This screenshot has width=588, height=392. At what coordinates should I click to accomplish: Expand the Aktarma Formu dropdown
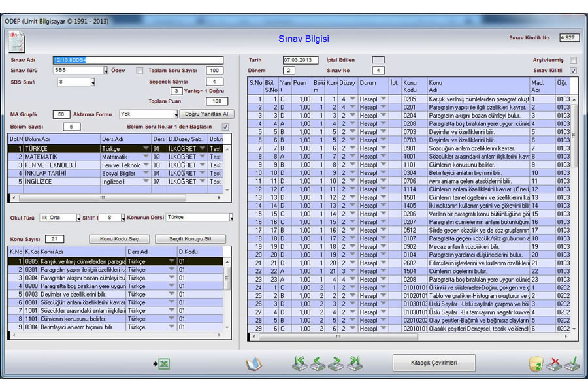click(x=175, y=114)
